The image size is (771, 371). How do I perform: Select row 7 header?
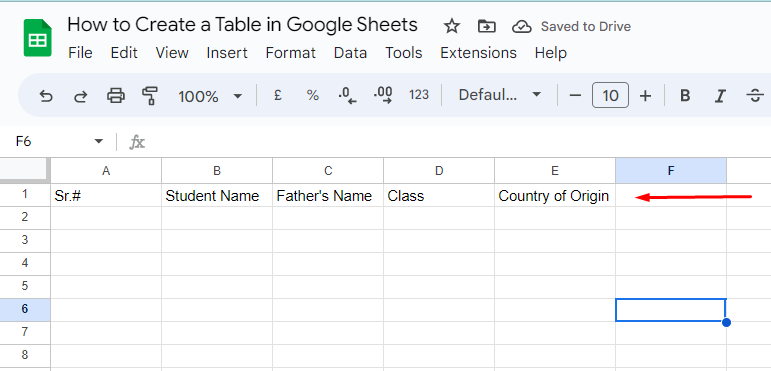[x=25, y=333]
